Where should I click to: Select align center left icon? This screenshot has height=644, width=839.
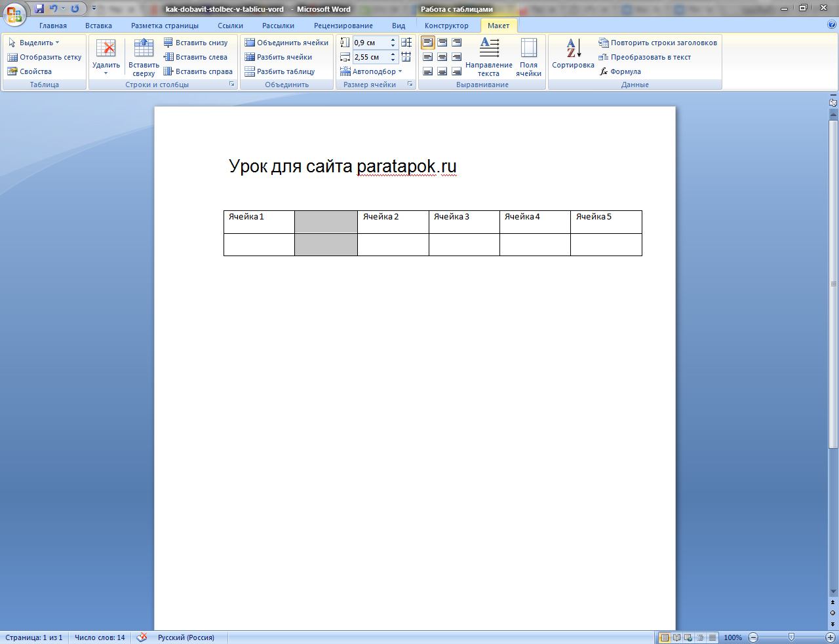427,57
